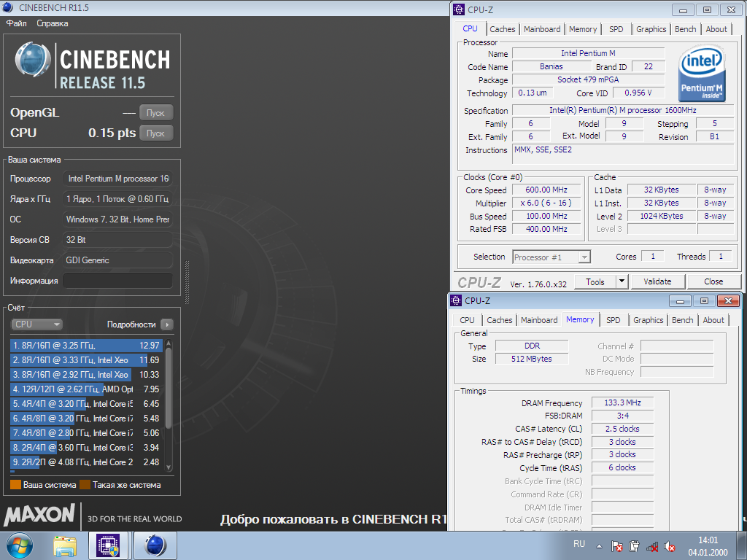
Task: Select ranking row 2 scoring 11.69
Action: click(86, 360)
